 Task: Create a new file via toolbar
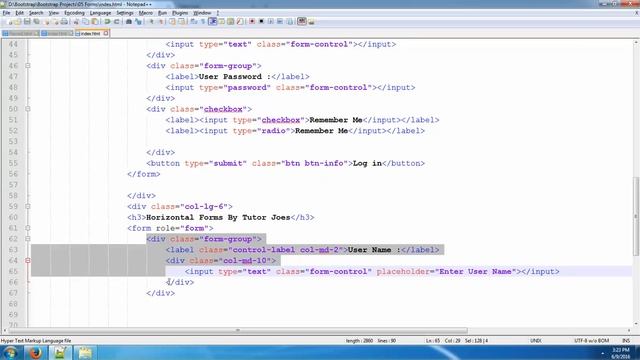pos(10,21)
